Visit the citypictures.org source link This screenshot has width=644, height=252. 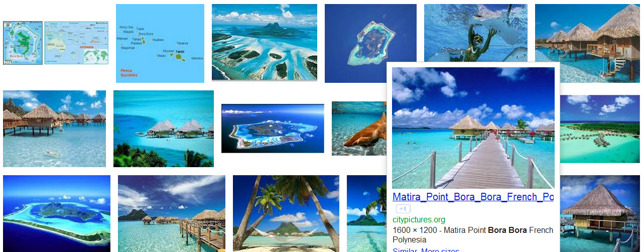point(419,220)
